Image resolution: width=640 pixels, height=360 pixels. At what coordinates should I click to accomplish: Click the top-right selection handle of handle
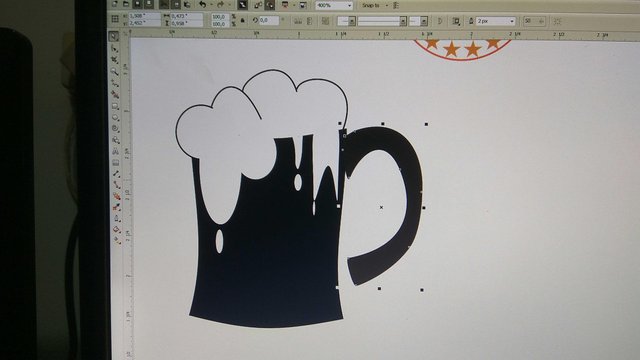pos(426,124)
